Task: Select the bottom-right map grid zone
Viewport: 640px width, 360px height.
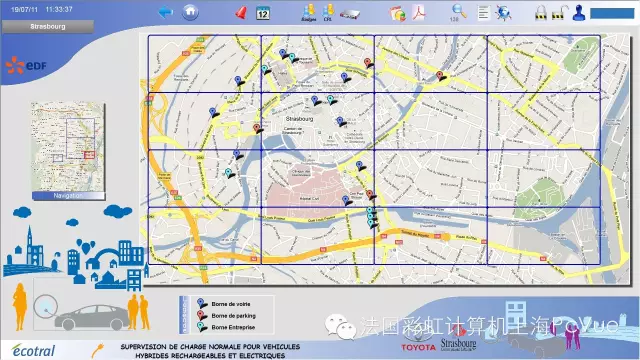Action: (x=543, y=236)
